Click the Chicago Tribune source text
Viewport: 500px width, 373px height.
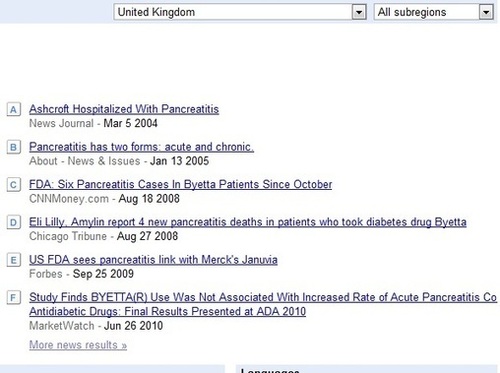coord(68,237)
